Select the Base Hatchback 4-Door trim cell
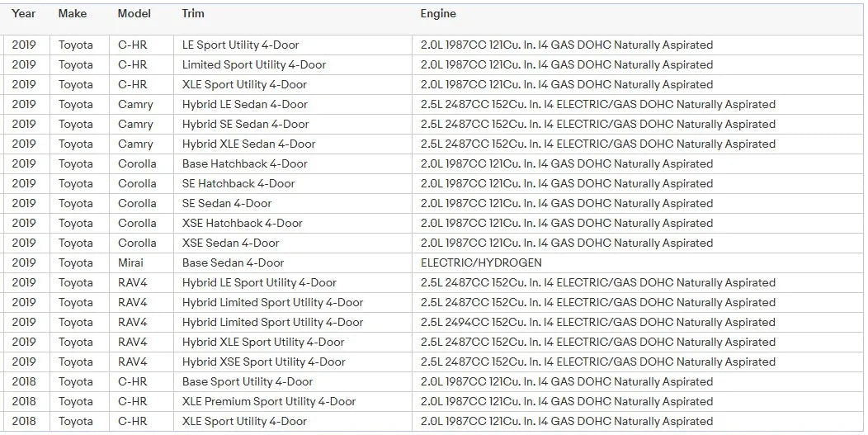This screenshot has width=868, height=435. click(244, 164)
